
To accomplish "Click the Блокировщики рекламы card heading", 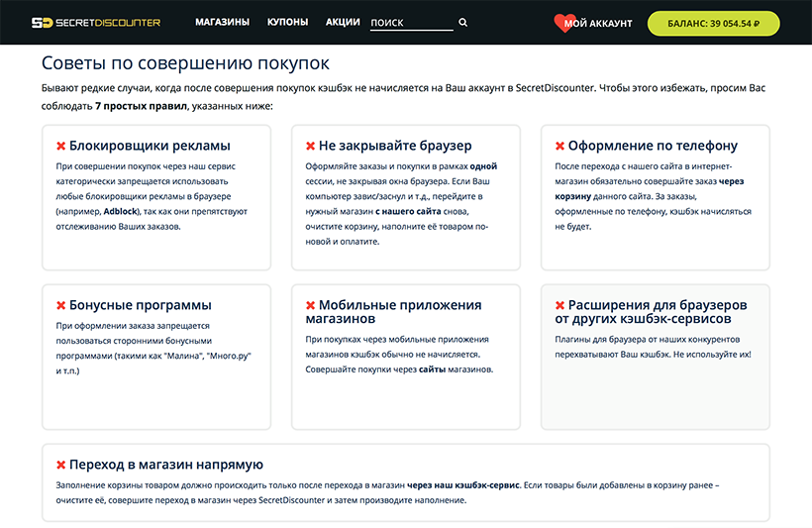I will pos(150,146).
